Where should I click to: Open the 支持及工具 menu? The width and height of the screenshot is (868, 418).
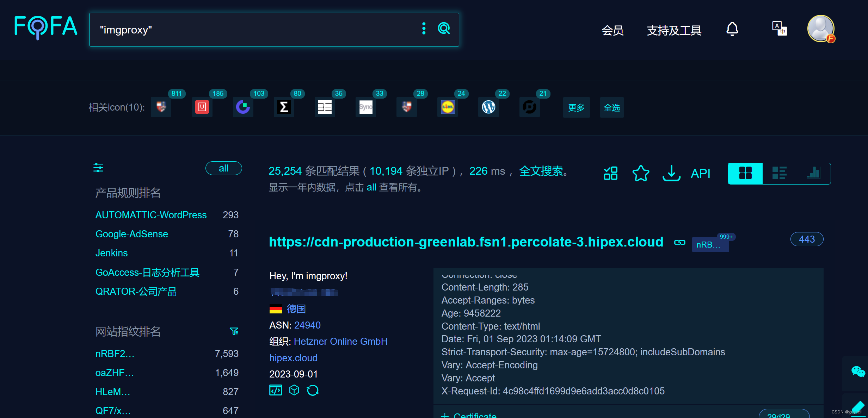[x=673, y=30]
